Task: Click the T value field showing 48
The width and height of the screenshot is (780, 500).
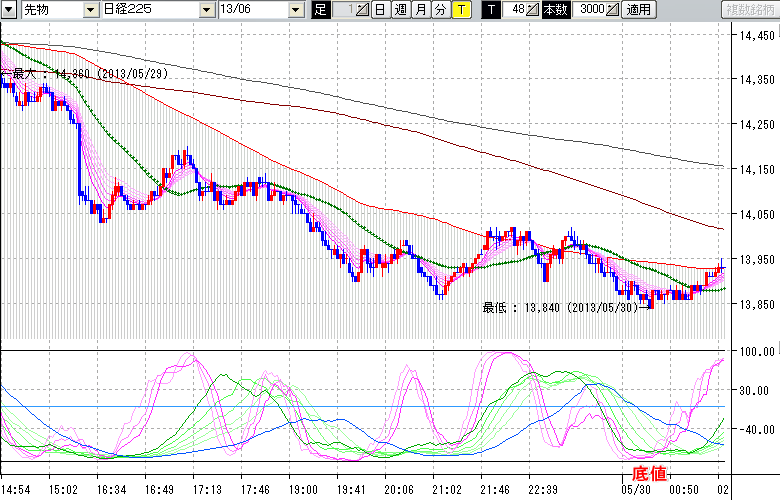Action: click(515, 10)
